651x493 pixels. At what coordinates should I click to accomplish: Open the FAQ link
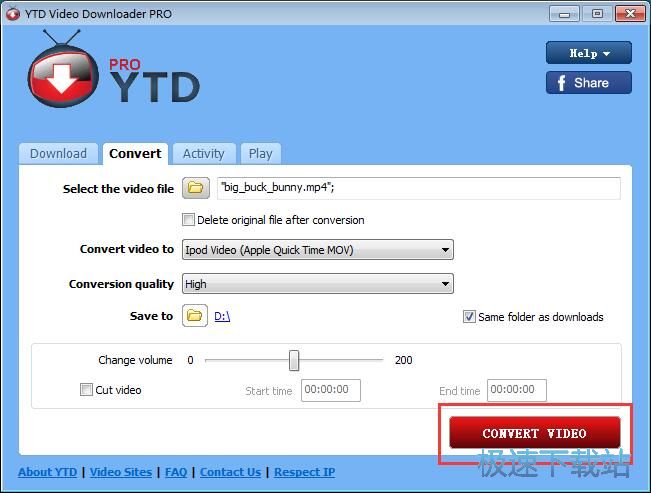coord(176,472)
